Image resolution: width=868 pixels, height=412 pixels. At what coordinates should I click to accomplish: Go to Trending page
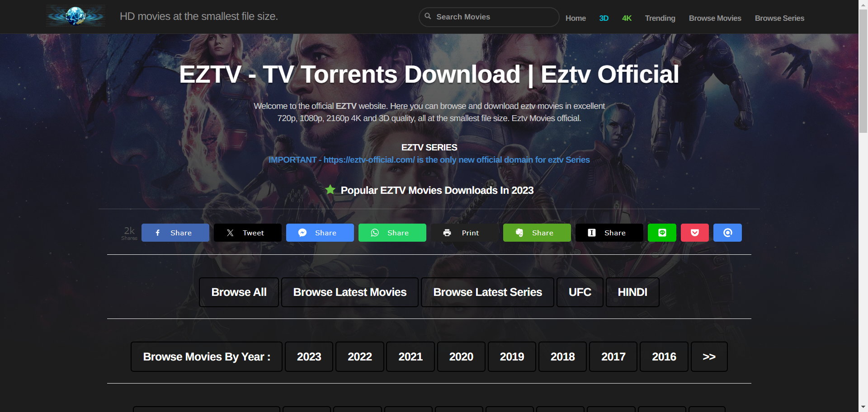click(x=660, y=18)
